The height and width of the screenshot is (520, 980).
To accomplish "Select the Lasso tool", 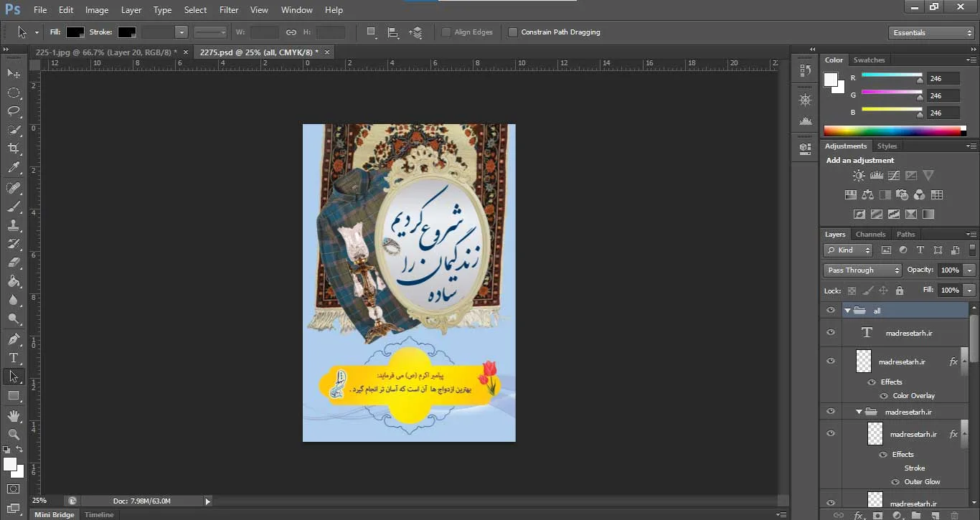I will 14,111.
